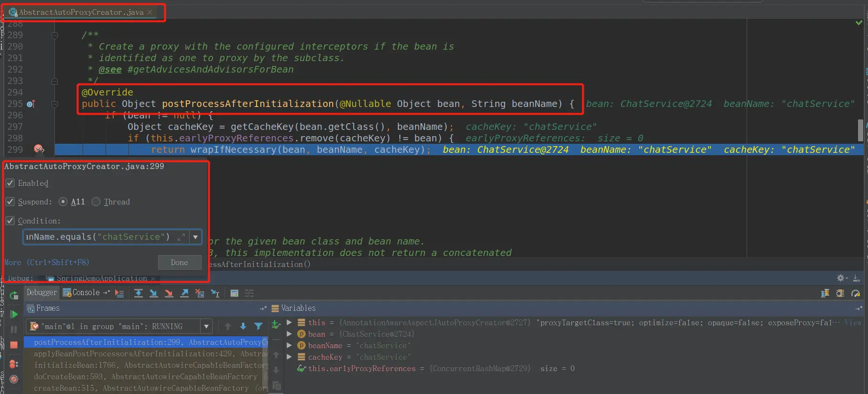Viewport: 868px width, 394px height.
Task: Click the Restore Layout threads icon
Action: 825,293
